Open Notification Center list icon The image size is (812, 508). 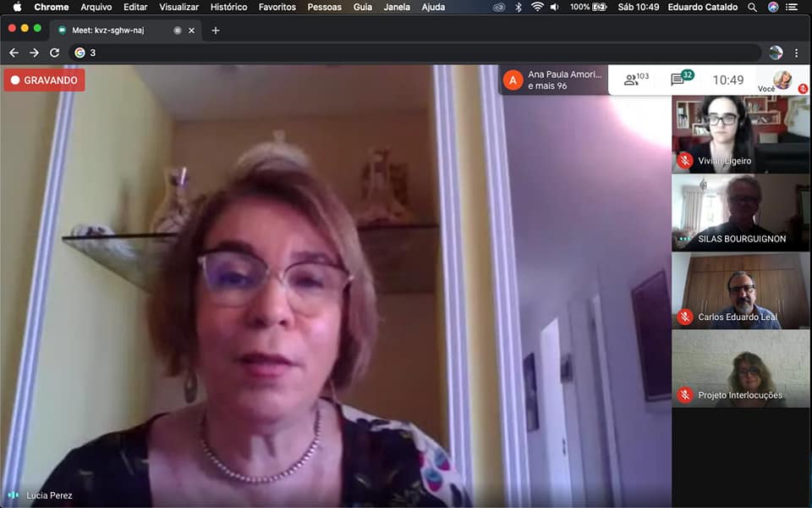792,7
